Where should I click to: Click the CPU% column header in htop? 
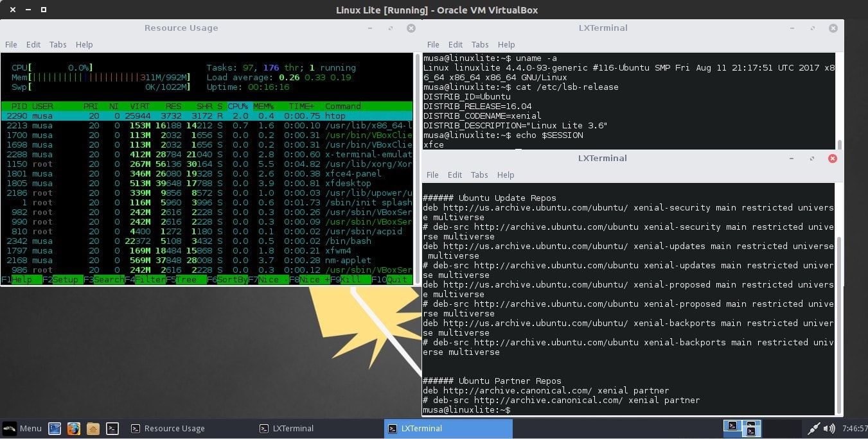click(x=238, y=107)
